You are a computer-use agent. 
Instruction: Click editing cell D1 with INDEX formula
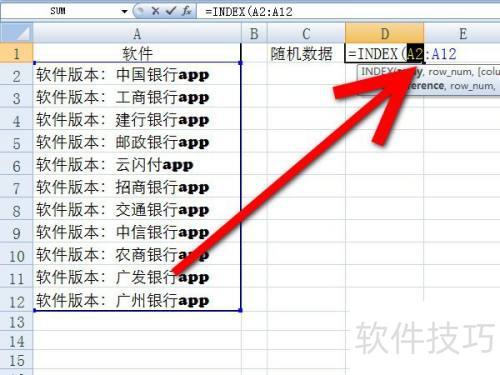pos(385,53)
